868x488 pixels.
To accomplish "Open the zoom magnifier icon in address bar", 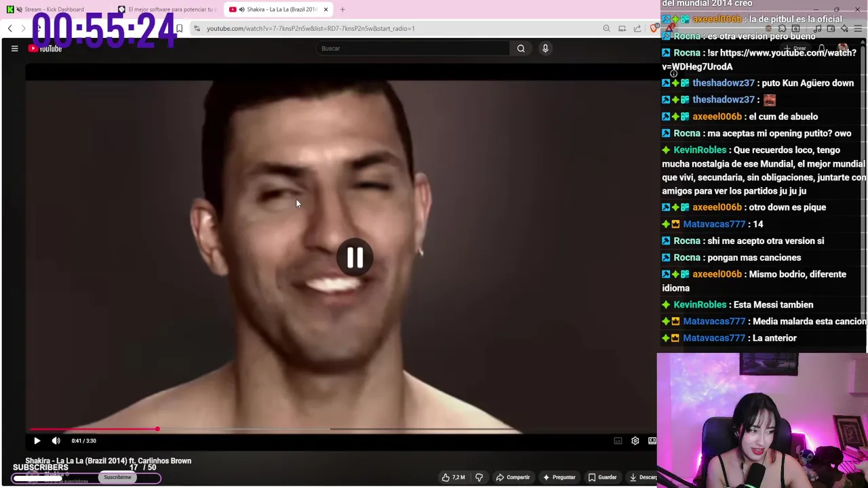I will pos(606,28).
